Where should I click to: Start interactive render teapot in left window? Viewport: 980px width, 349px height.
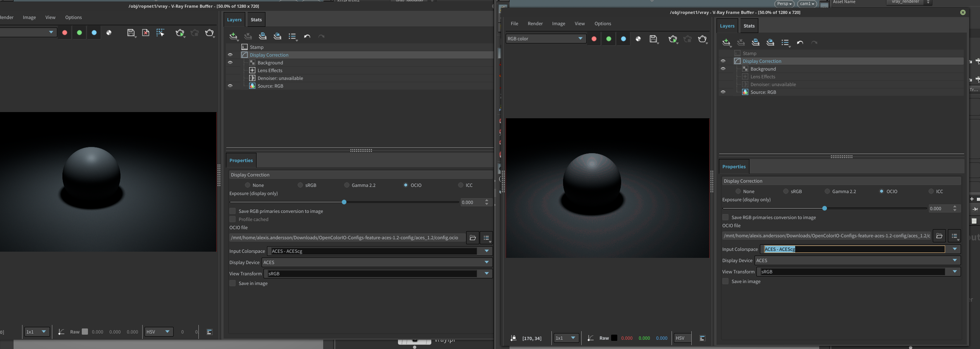[x=180, y=33]
